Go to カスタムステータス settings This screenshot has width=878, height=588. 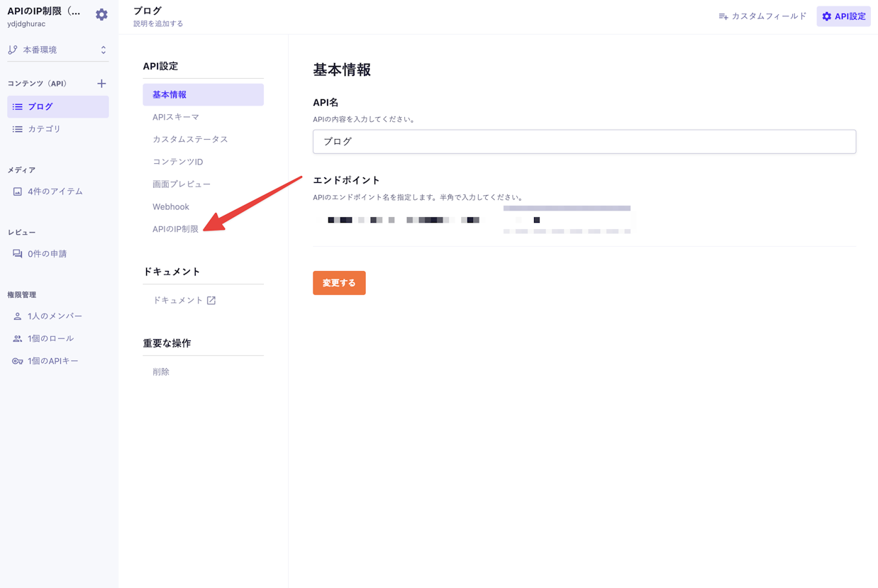[190, 140]
